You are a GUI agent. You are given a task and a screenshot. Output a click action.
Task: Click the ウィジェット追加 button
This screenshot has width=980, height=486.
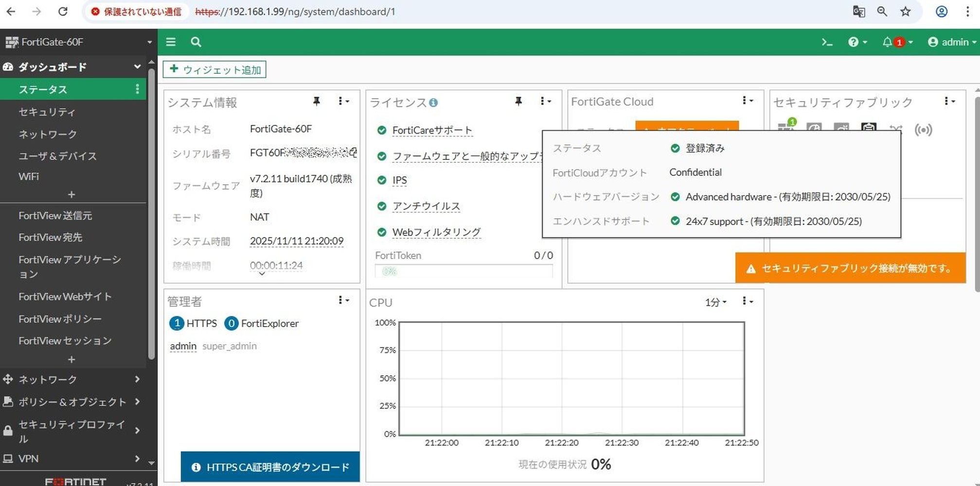pyautogui.click(x=214, y=69)
